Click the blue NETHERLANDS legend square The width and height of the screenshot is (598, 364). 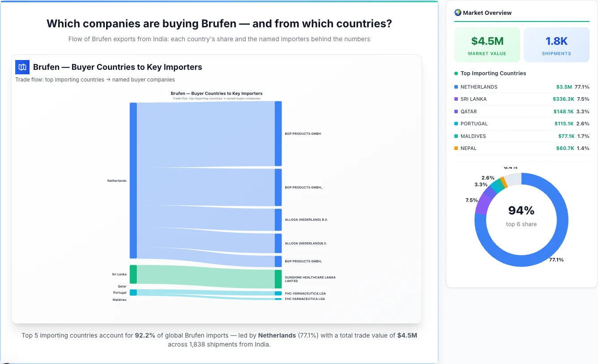(455, 86)
